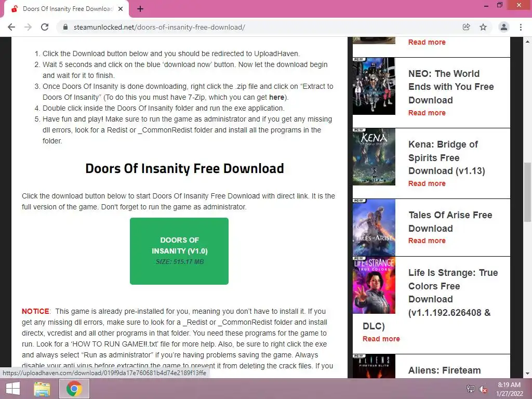Open a new browser tab
Screen dimensions: 532x399
coord(140,9)
